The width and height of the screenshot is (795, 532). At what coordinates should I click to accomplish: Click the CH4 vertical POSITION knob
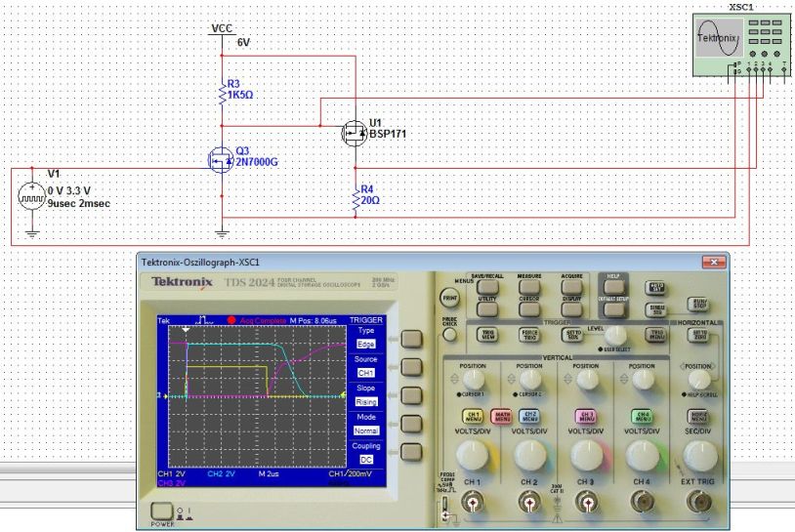click(643, 380)
